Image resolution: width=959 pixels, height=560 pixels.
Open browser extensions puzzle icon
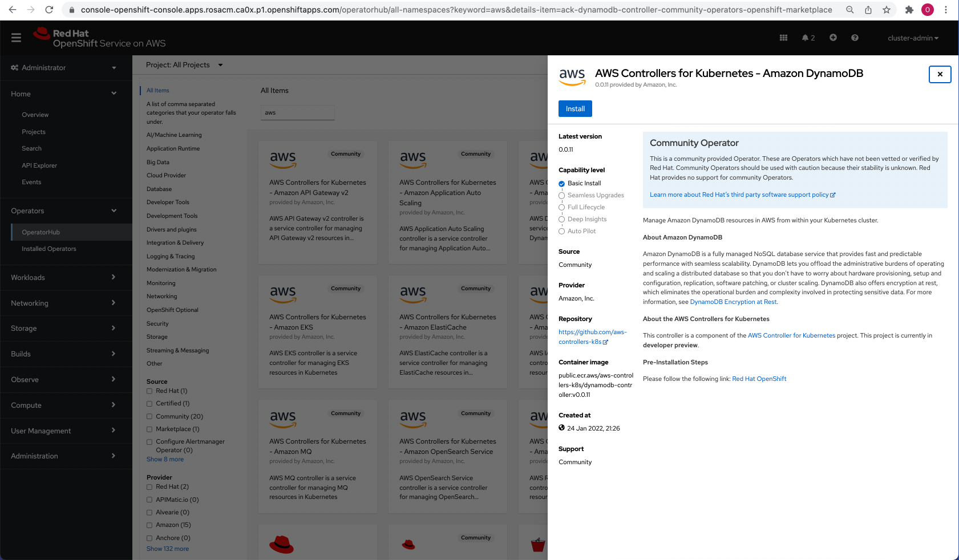coord(909,10)
